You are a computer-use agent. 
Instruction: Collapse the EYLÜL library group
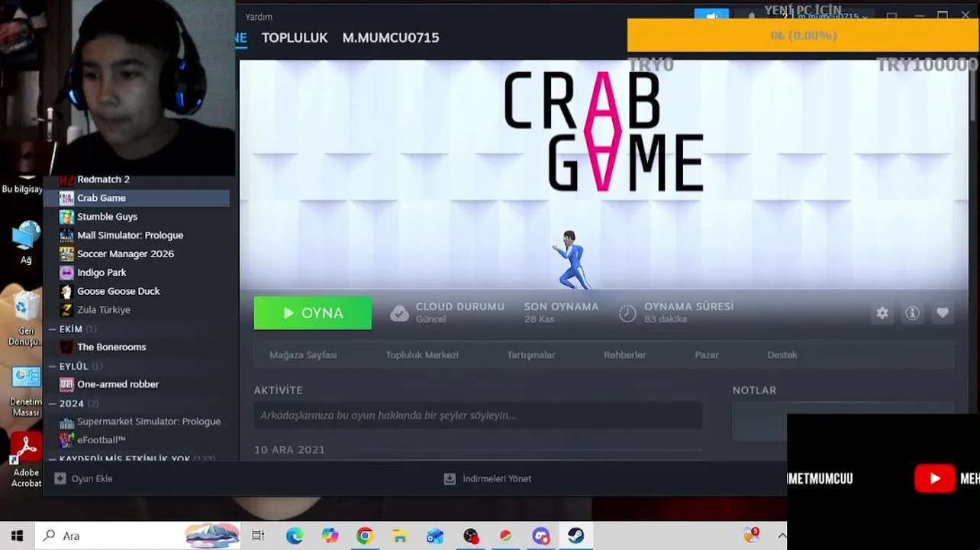coord(52,367)
